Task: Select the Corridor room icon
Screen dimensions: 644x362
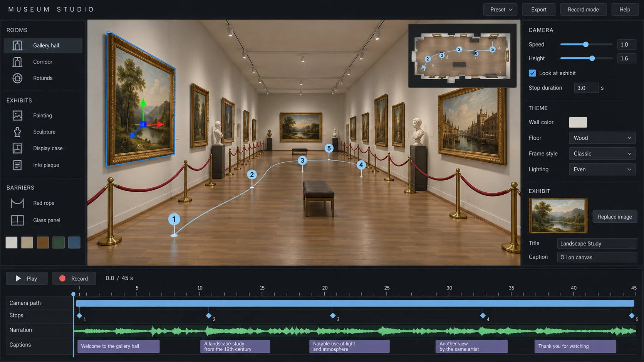Action: pyautogui.click(x=17, y=62)
